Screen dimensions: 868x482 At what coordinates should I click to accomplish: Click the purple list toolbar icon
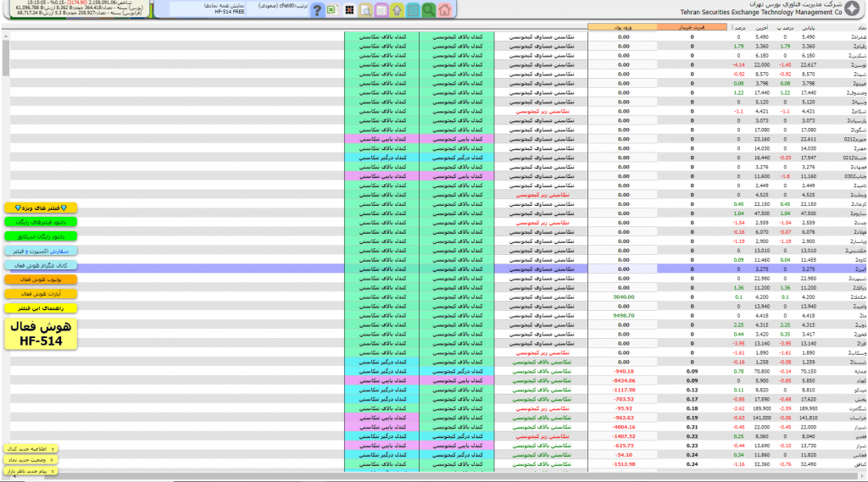pos(381,10)
